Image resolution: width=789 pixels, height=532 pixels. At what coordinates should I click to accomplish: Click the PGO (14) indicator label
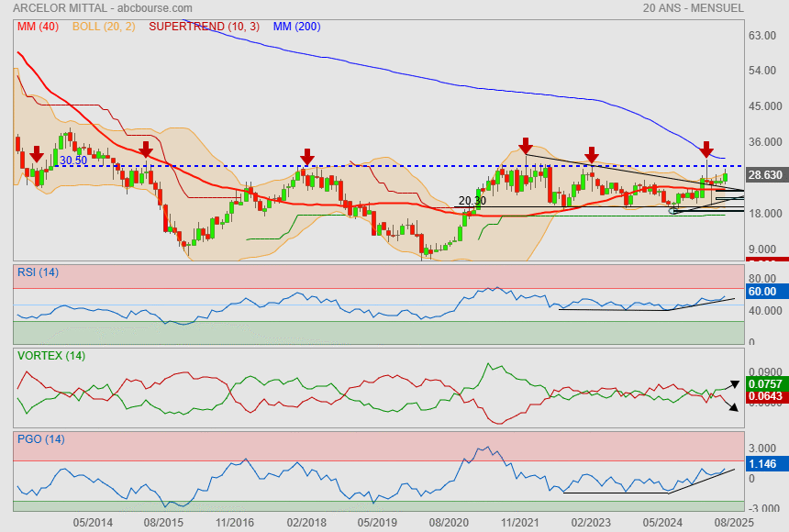pyautogui.click(x=40, y=439)
